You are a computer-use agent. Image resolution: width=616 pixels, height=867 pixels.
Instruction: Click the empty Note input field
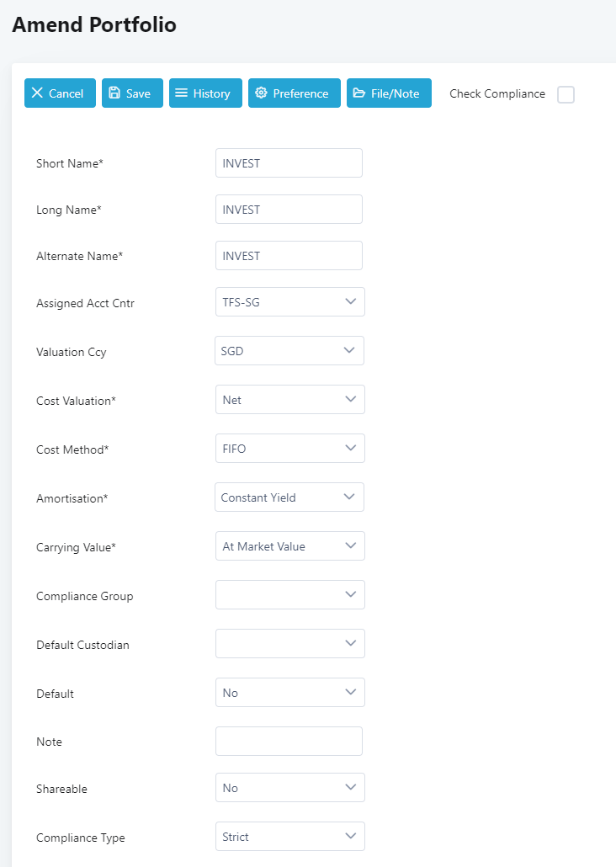point(289,742)
